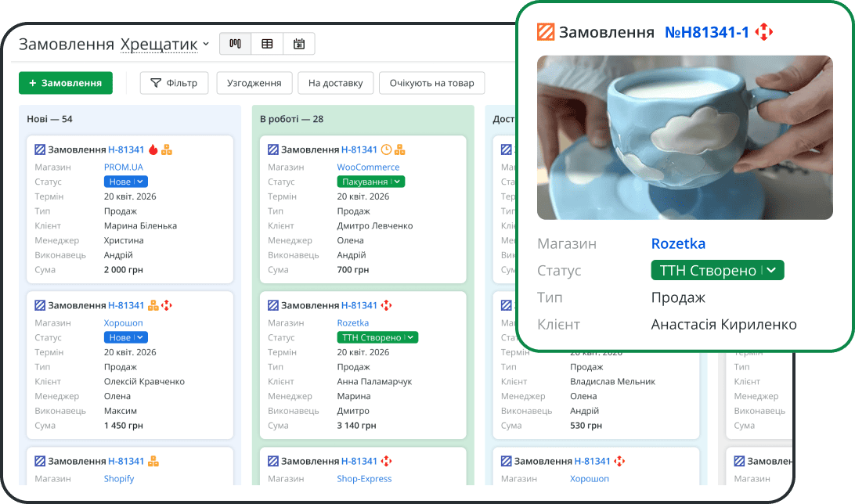Click green add Замовлення button
Viewport: 855px width, 504px height.
(x=66, y=83)
